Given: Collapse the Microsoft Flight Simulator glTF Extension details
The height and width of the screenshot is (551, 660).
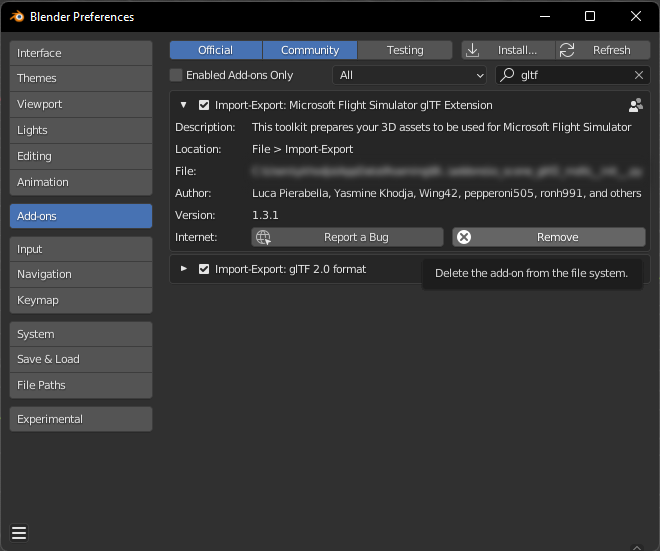Looking at the screenshot, I should click(184, 105).
